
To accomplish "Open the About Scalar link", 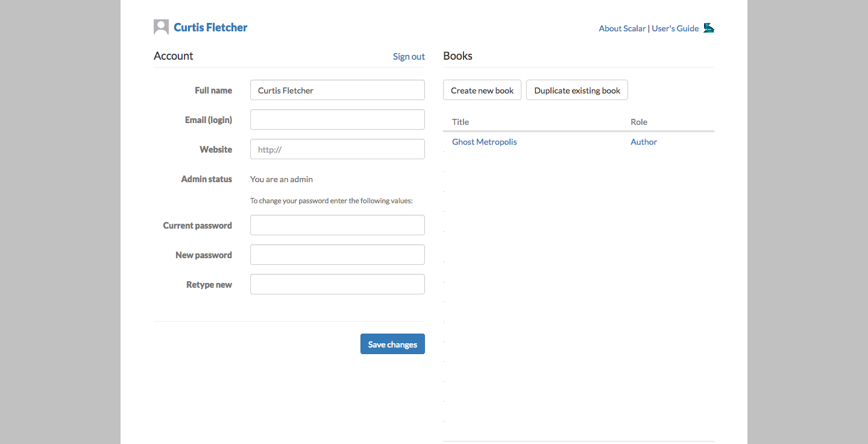I will pyautogui.click(x=621, y=28).
